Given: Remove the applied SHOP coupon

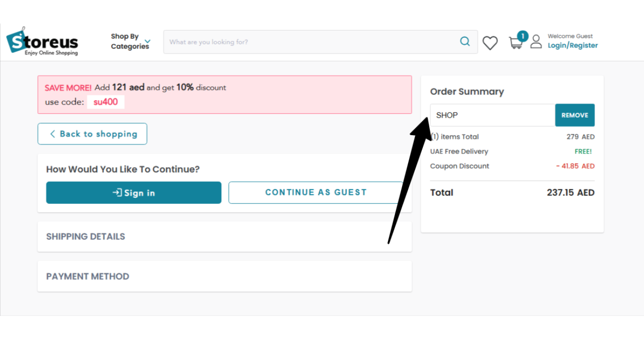Looking at the screenshot, I should point(575,115).
